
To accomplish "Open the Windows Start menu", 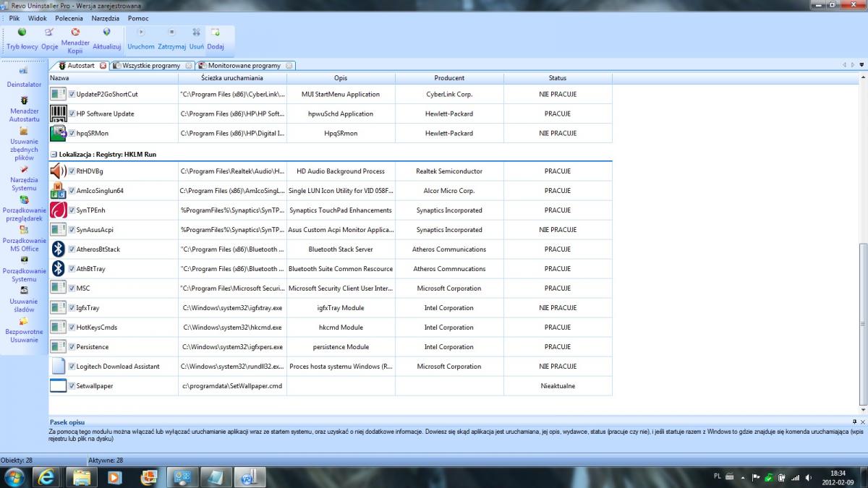I will coord(14,477).
